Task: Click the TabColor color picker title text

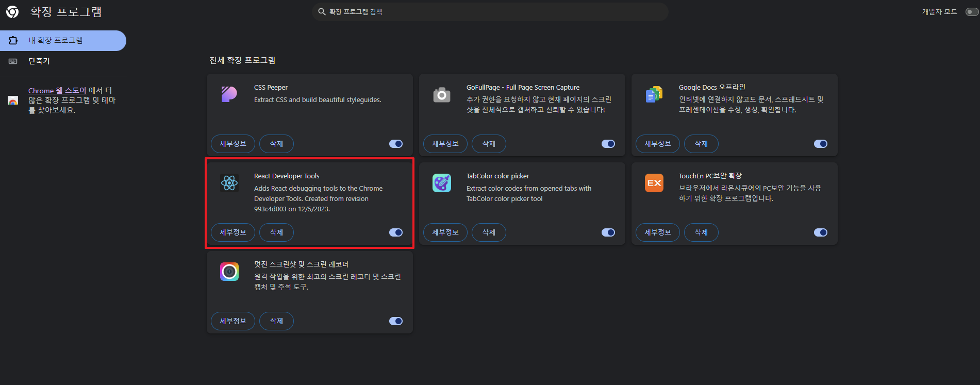Action: click(497, 176)
